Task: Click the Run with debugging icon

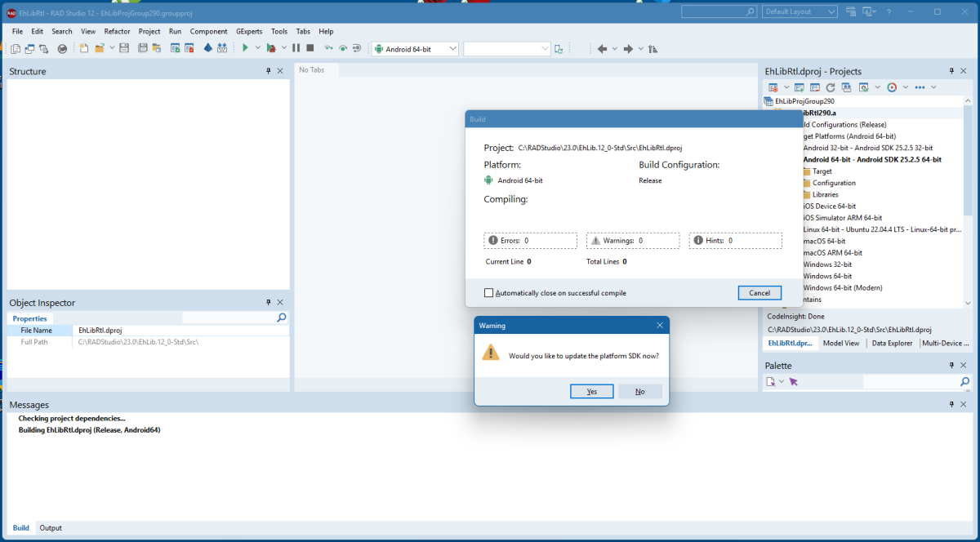Action: click(270, 49)
